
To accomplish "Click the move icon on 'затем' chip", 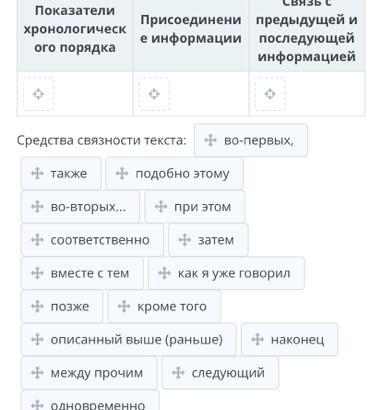I will pyautogui.click(x=184, y=240).
